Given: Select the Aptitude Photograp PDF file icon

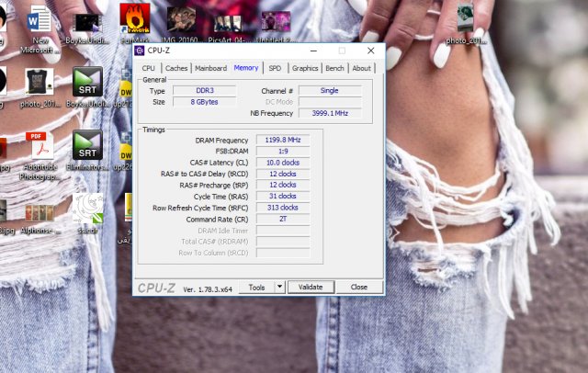Looking at the screenshot, I should [x=40, y=146].
